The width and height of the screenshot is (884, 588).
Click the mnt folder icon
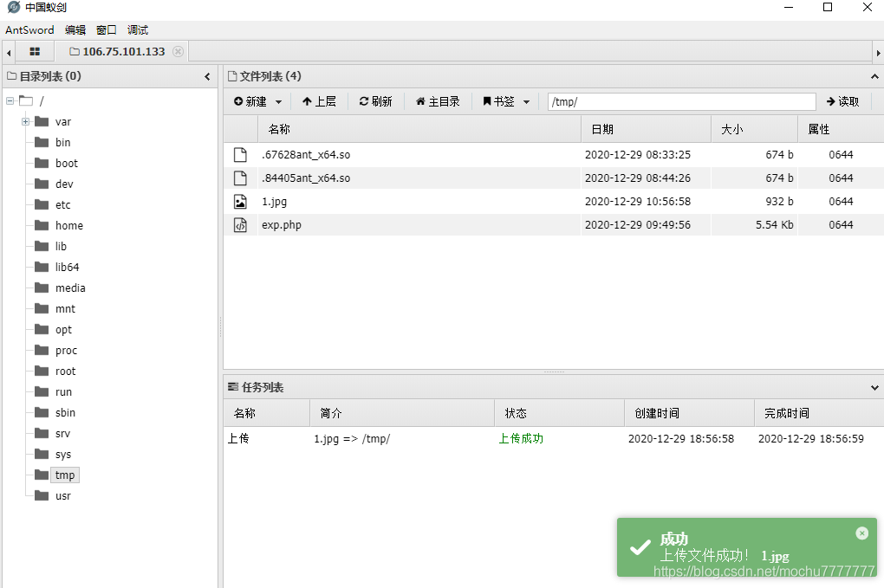(x=42, y=308)
